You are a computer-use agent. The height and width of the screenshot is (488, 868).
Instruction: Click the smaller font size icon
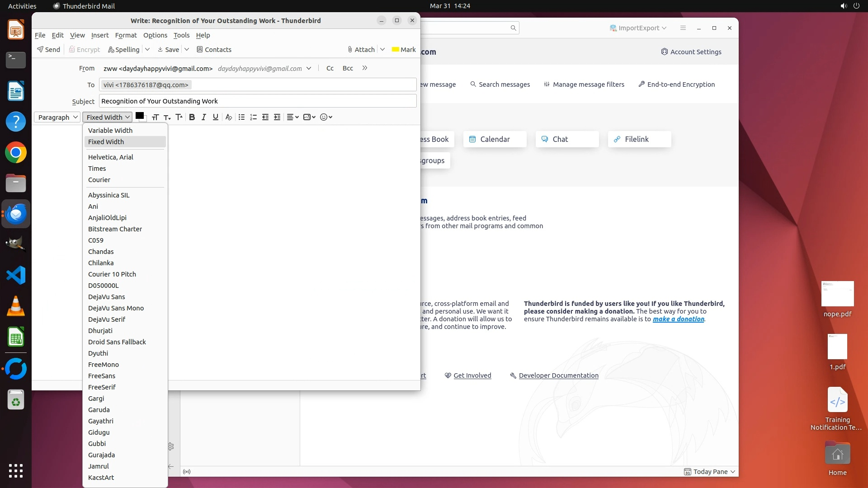tap(167, 117)
